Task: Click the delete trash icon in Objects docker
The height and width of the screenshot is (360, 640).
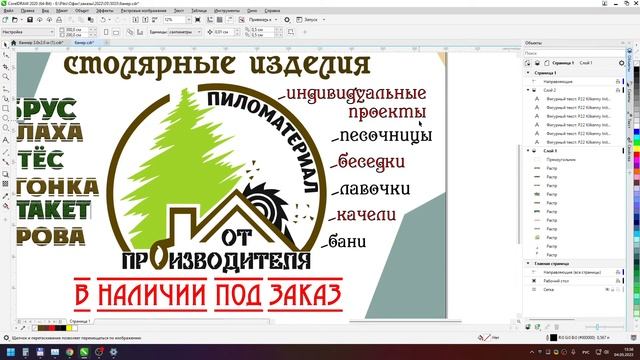Action: [x=556, y=327]
